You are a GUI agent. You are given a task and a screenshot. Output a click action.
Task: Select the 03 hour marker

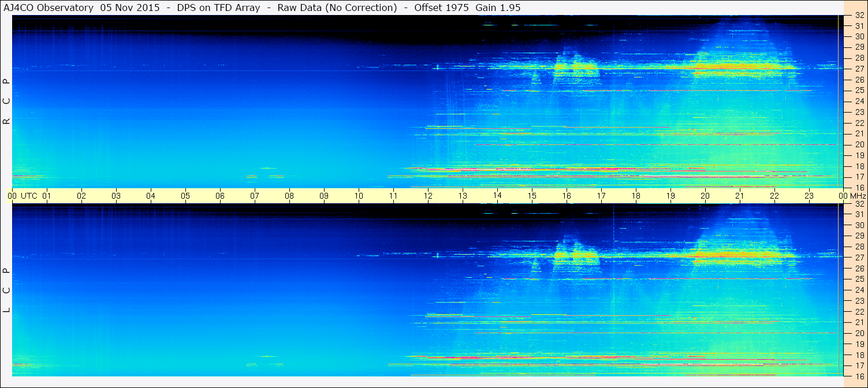coord(116,196)
